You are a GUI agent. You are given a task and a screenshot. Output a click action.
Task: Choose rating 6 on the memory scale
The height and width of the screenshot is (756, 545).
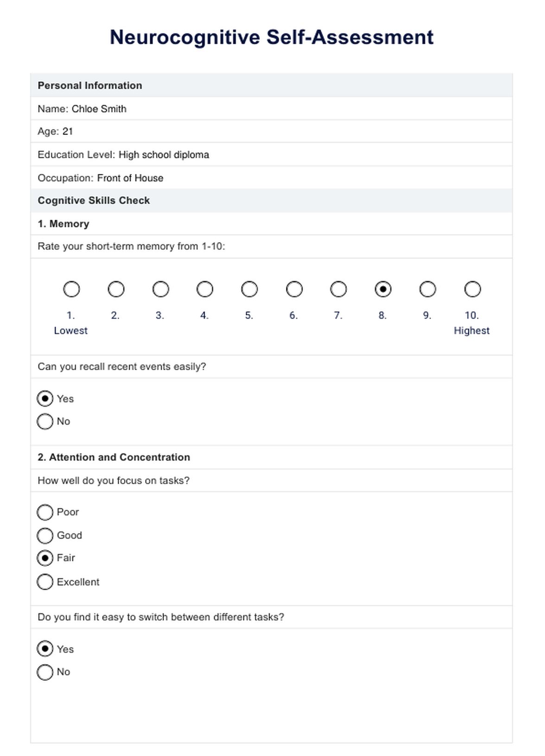(x=294, y=289)
